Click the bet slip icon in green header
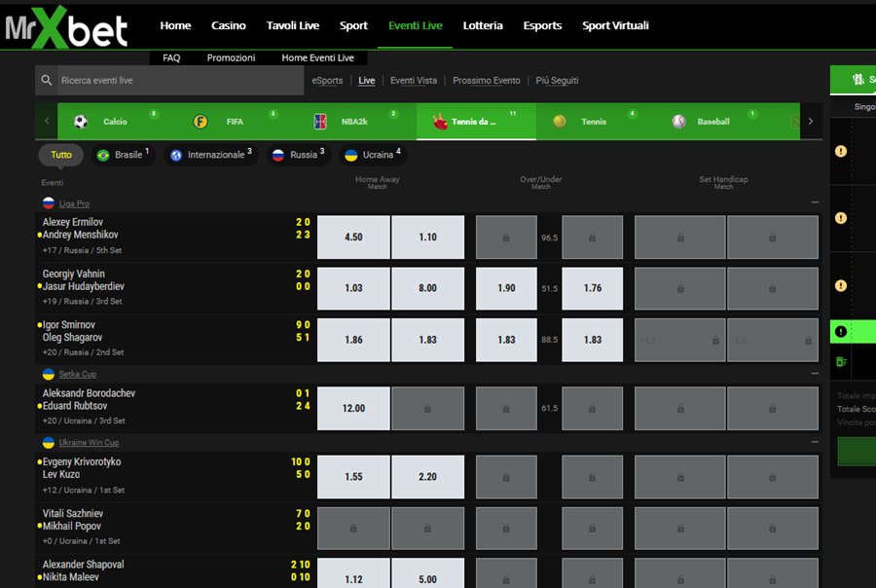Viewport: 876px width, 588px height. [858, 80]
